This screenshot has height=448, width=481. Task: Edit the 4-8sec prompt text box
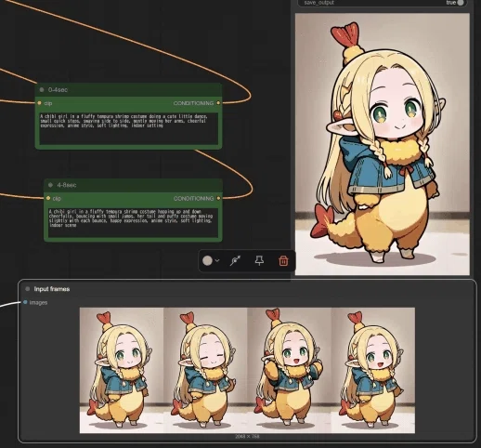[134, 223]
